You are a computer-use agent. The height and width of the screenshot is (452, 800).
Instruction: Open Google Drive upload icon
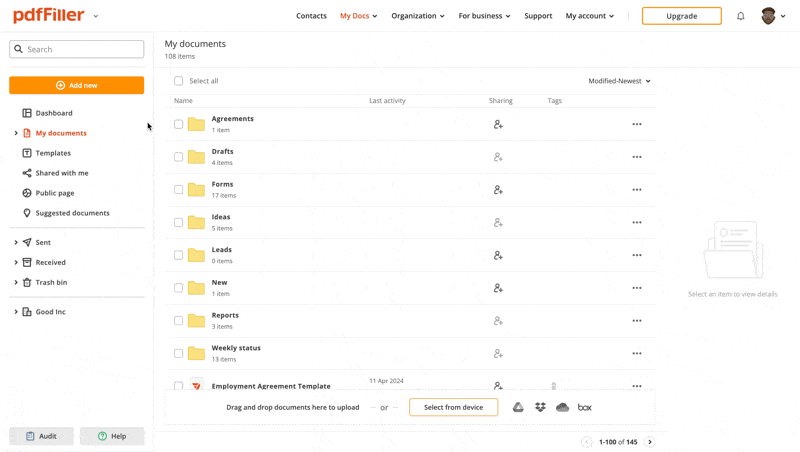point(518,407)
